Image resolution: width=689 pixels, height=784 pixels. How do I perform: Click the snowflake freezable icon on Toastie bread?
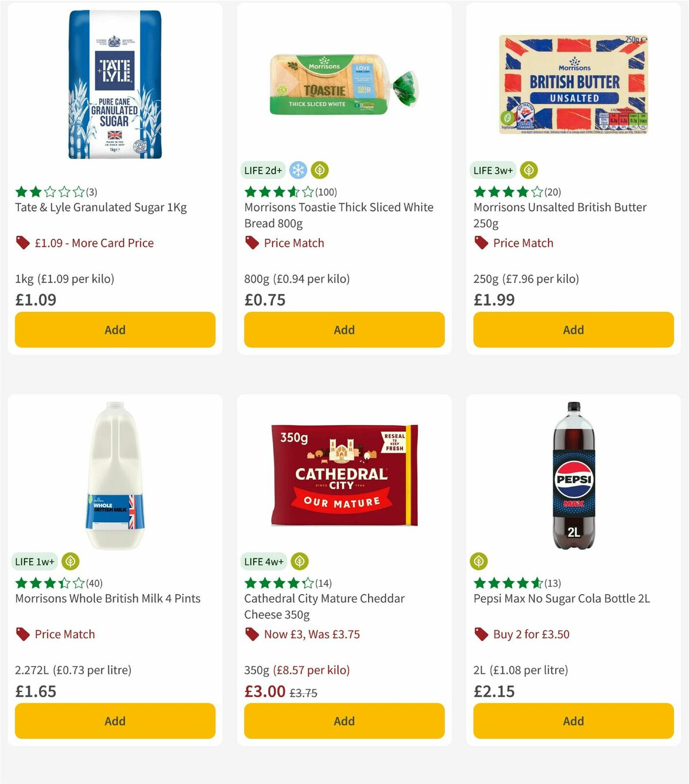point(297,170)
